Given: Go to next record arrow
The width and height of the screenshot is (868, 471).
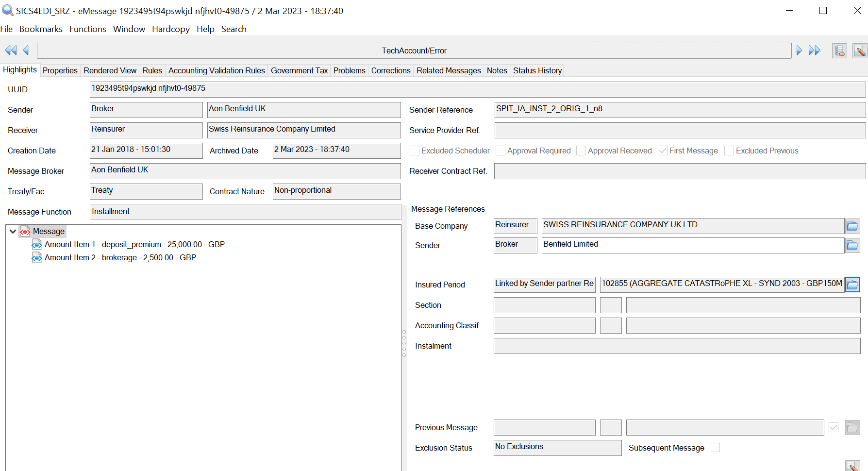Looking at the screenshot, I should coord(799,50).
